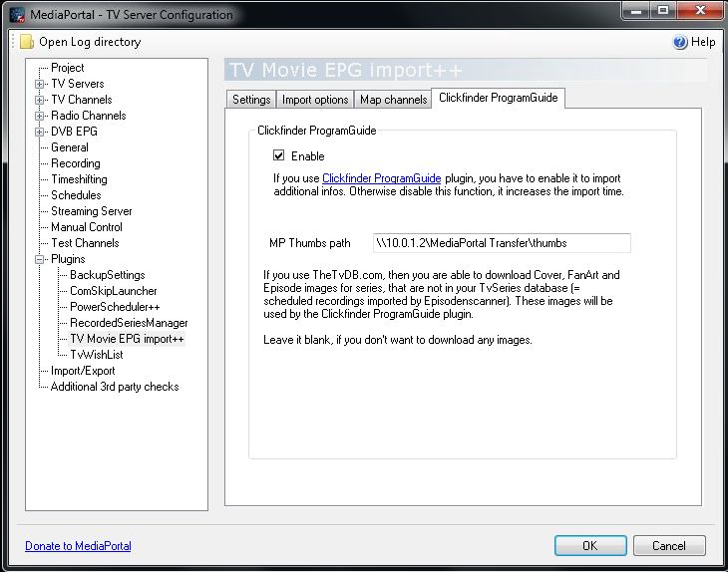The width and height of the screenshot is (728, 572).
Task: Switch to the Settings tab
Action: 251,100
